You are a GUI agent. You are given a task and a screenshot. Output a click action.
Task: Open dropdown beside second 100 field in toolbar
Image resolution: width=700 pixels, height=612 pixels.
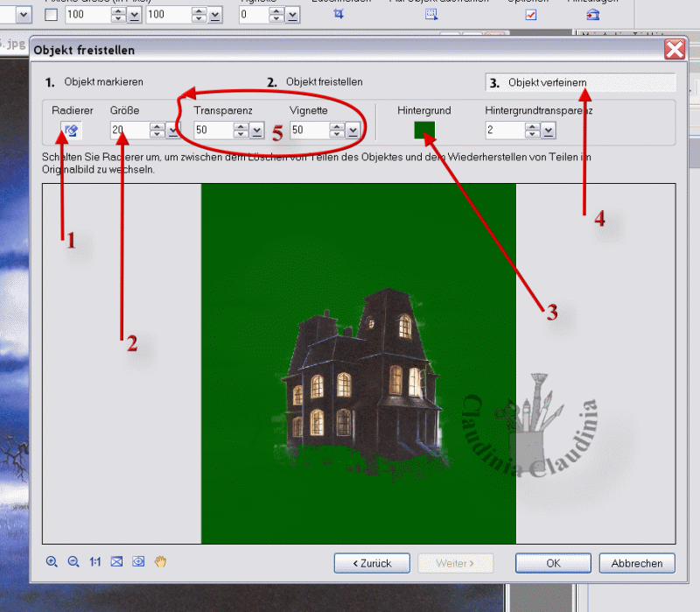(x=215, y=15)
